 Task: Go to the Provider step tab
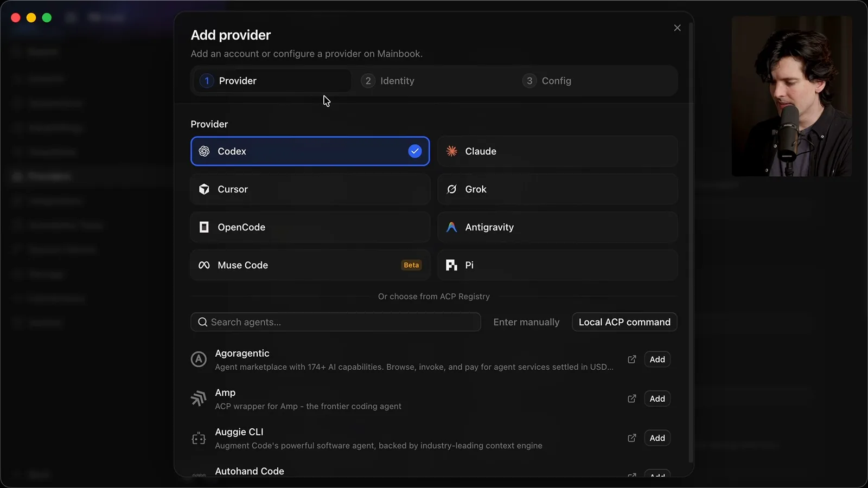272,81
